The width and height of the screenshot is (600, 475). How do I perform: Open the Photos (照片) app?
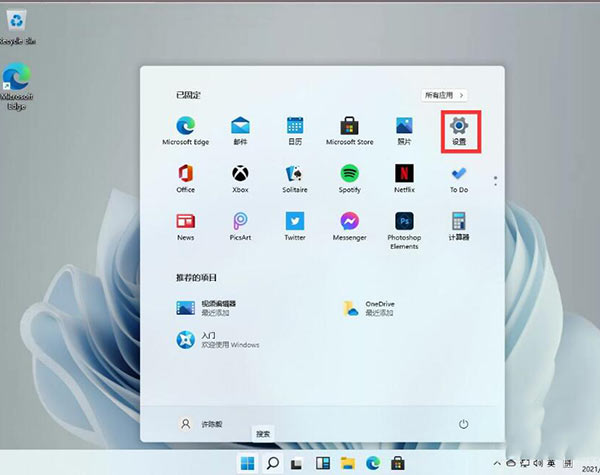404,131
